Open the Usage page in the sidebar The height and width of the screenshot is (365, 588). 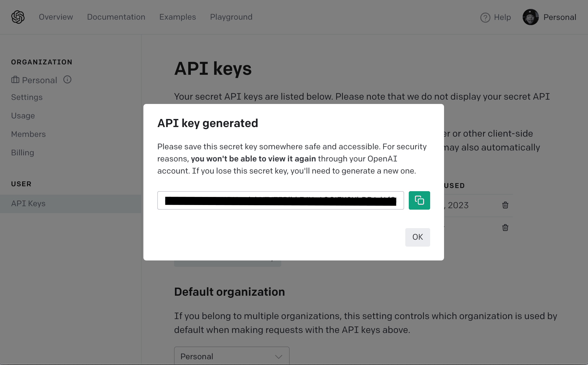click(23, 116)
